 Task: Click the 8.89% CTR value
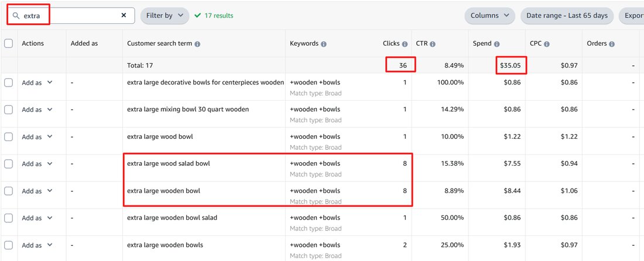click(x=454, y=190)
